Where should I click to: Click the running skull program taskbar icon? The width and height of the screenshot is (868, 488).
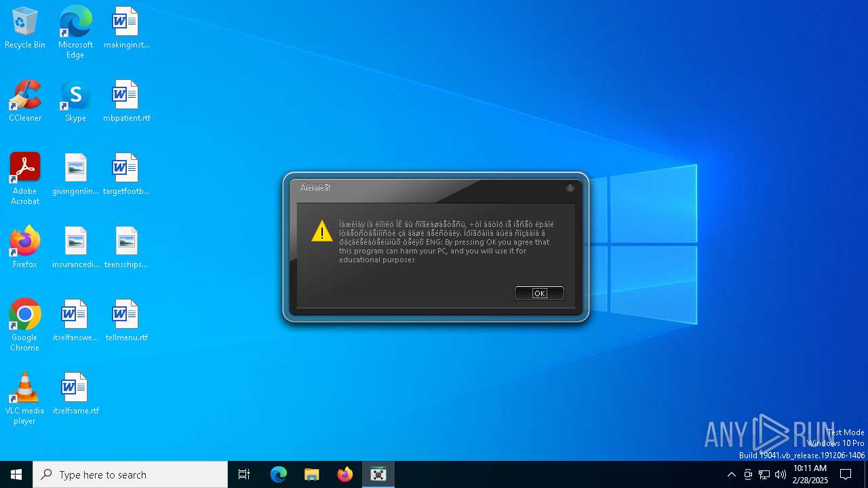[x=378, y=474]
